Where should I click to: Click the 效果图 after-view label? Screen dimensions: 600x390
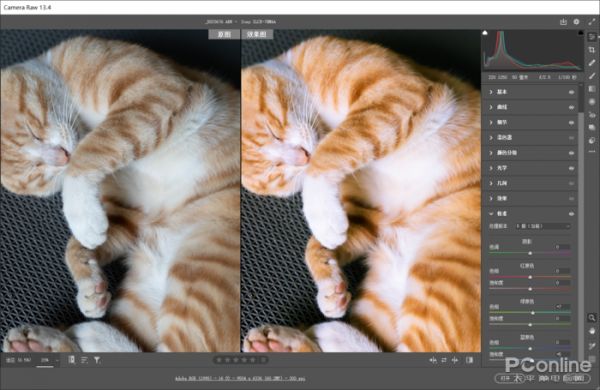pyautogui.click(x=257, y=34)
